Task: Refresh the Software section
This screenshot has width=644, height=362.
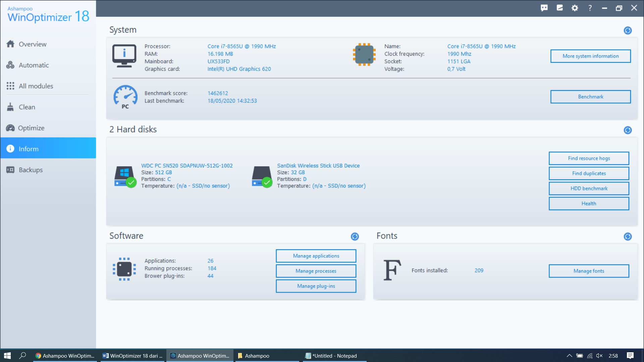Action: pyautogui.click(x=355, y=237)
